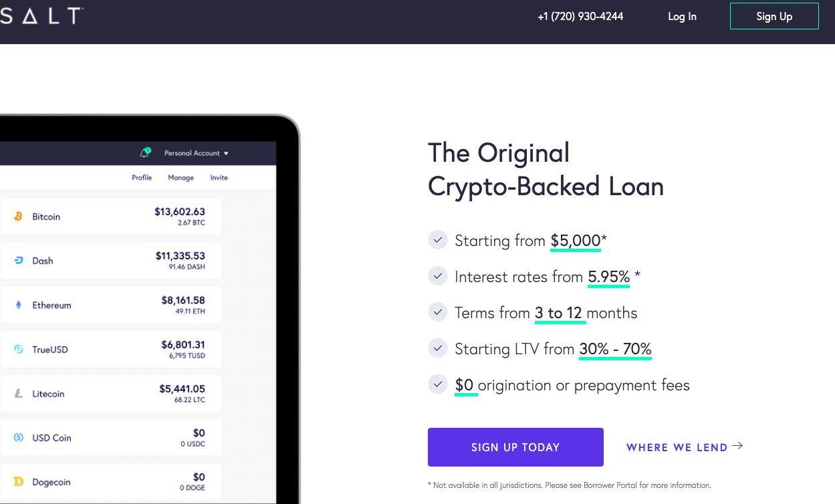
Task: Click the USD Coin icon
Action: tap(19, 438)
